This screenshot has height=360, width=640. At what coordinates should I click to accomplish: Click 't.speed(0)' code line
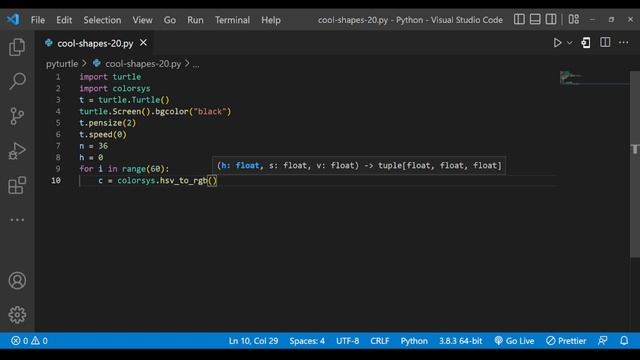(x=103, y=134)
